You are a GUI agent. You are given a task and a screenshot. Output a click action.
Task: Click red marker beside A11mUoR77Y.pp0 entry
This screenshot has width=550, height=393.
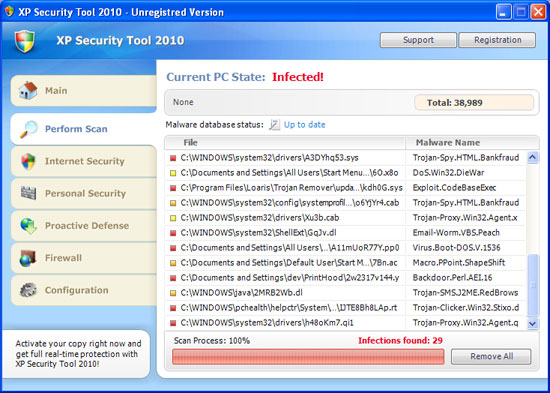point(173,248)
